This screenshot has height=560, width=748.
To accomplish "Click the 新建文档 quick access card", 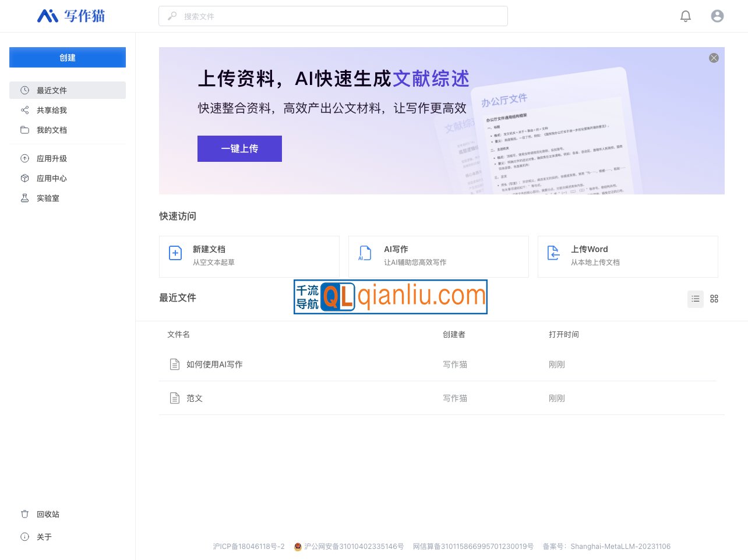I will [249, 256].
